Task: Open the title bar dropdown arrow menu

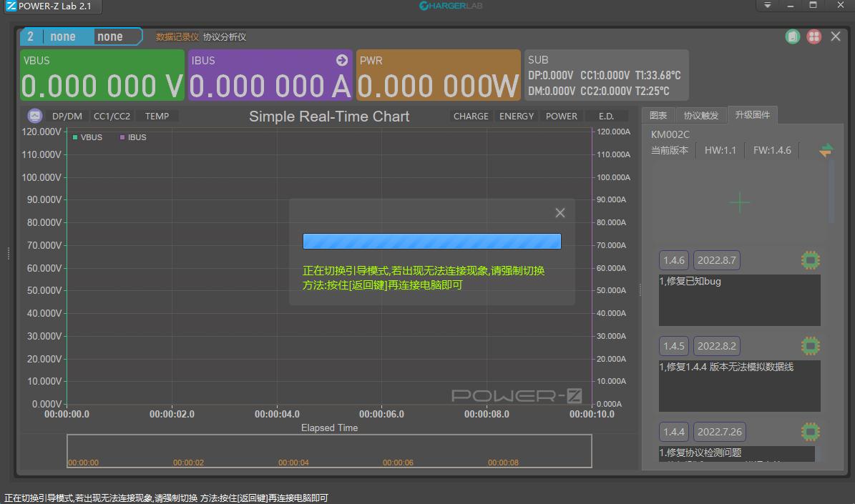Action: pos(768,6)
